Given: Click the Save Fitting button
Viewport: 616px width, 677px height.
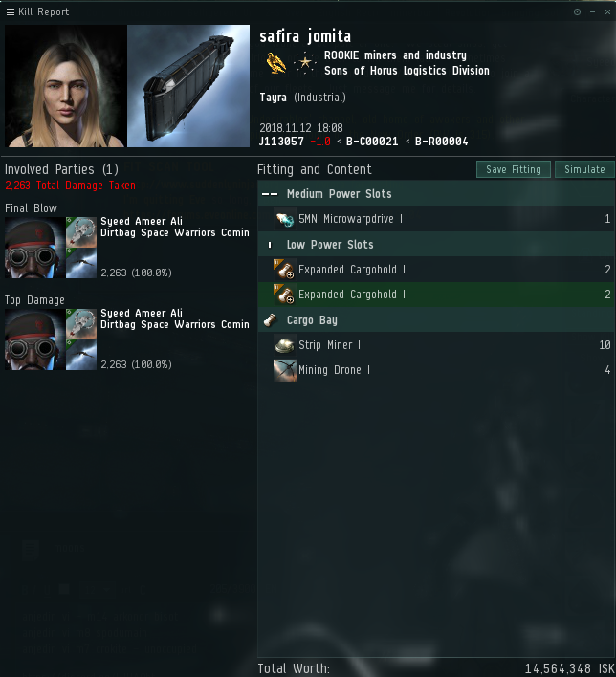Looking at the screenshot, I should click(x=514, y=169).
